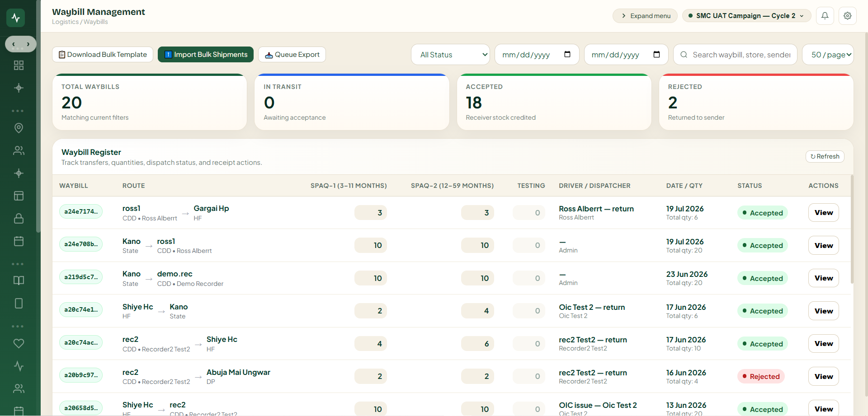Open notifications bell icon
This screenshot has width=868, height=416.
point(825,16)
